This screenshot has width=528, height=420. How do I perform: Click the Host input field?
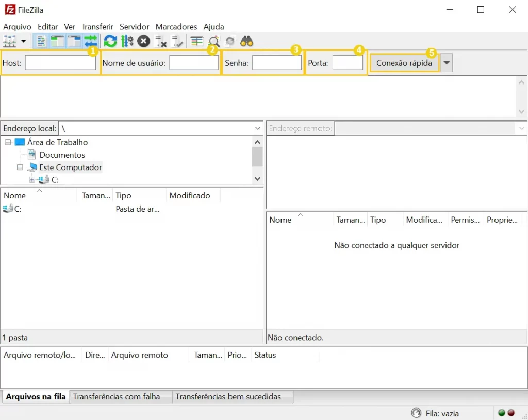coord(61,63)
